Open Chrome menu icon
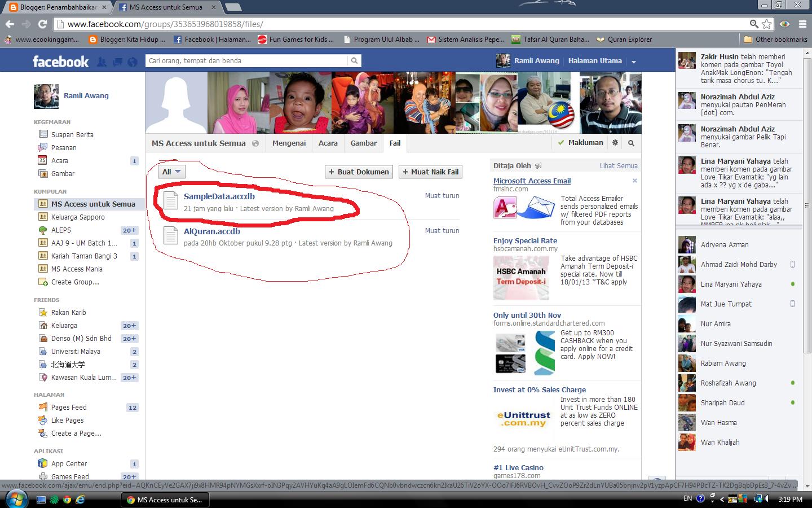This screenshot has width=812, height=508. [x=802, y=24]
